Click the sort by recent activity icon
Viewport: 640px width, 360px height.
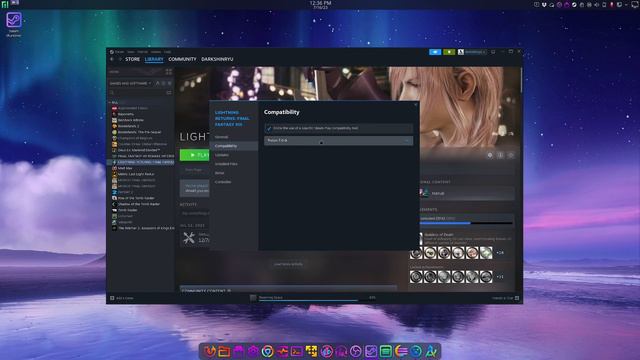click(x=164, y=83)
